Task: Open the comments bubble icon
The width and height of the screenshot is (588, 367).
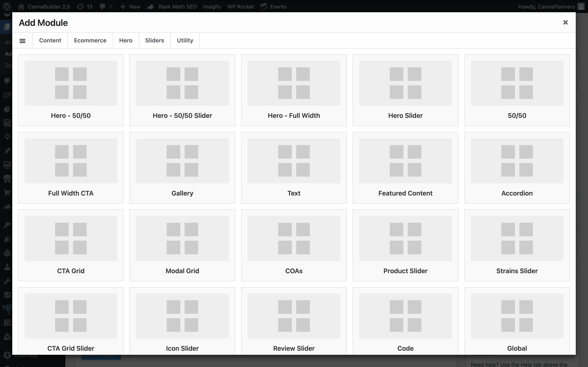Action: pos(103,7)
